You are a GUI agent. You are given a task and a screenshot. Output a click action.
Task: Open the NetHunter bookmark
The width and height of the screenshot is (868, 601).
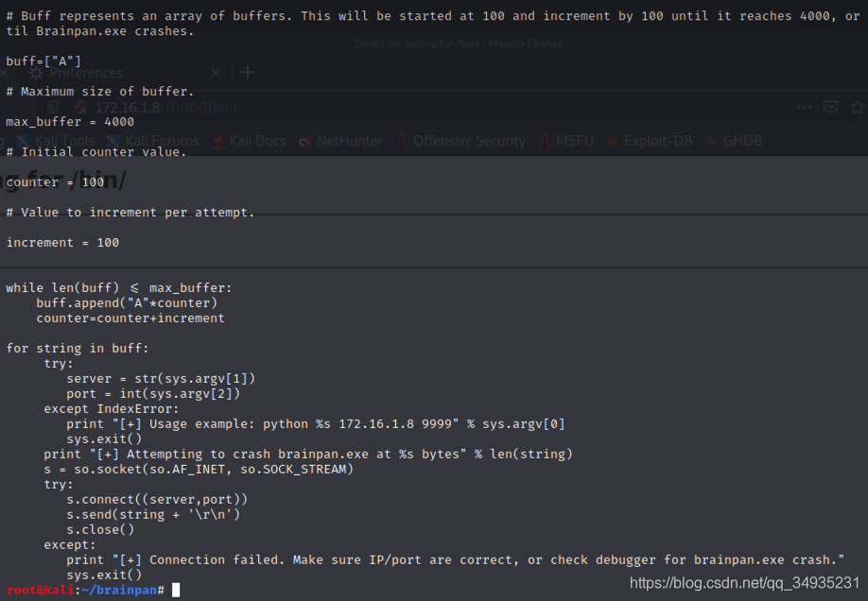[341, 141]
